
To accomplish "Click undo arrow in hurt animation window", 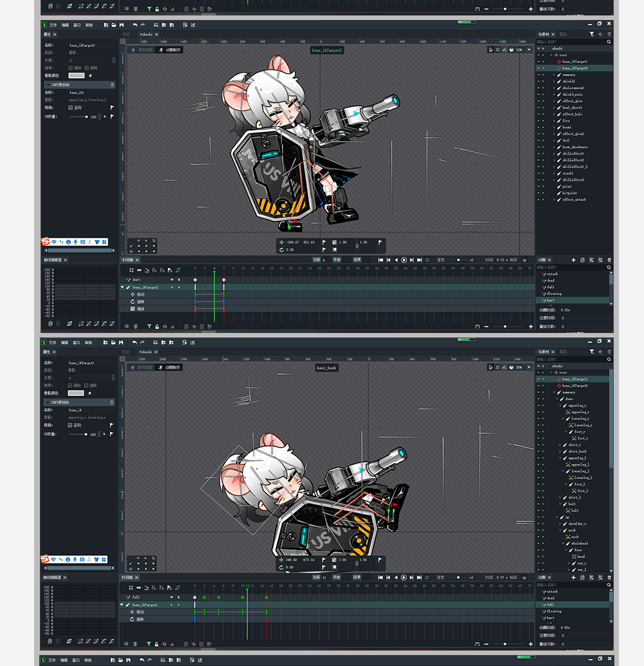I will pyautogui.click(x=135, y=25).
